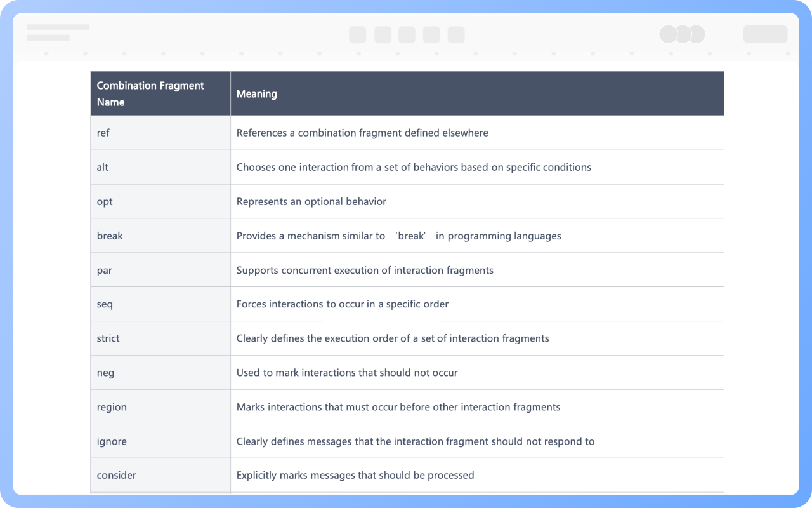Image resolution: width=812 pixels, height=508 pixels.
Task: Click the 'Combination Fragment Name' column header
Action: (160, 93)
